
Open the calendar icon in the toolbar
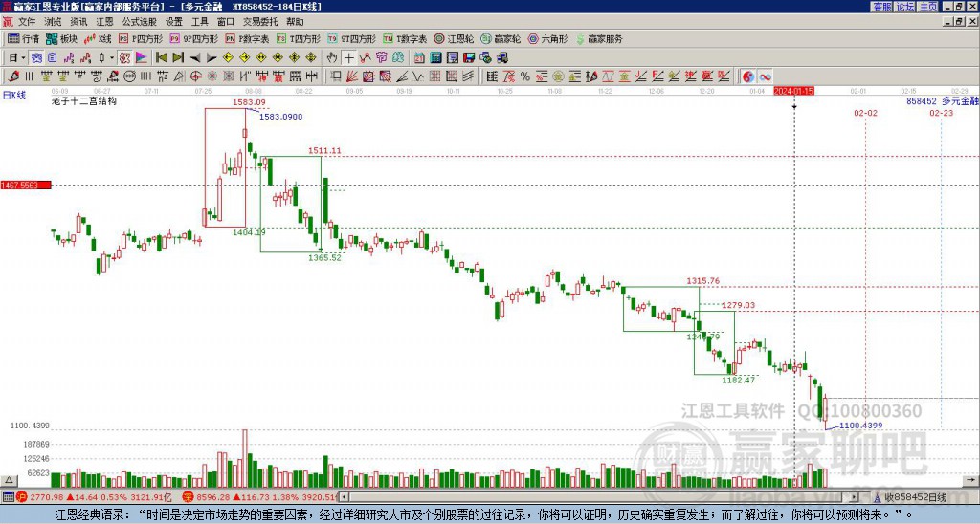coord(419,58)
